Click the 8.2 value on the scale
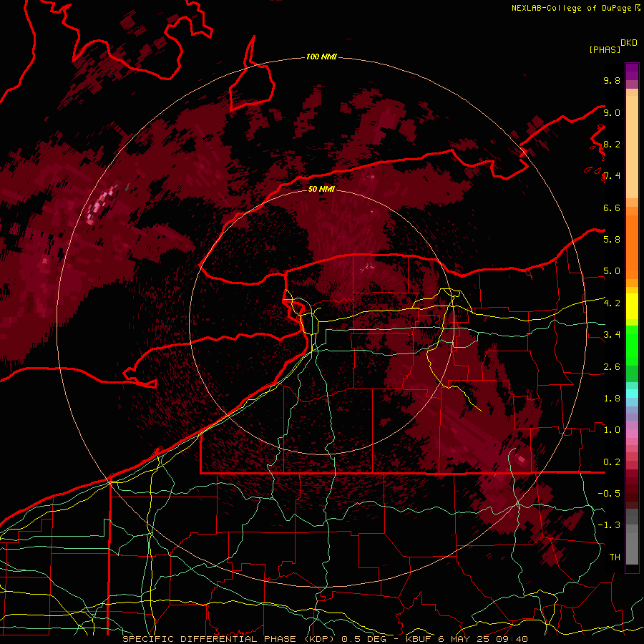The image size is (644, 644). click(x=612, y=144)
